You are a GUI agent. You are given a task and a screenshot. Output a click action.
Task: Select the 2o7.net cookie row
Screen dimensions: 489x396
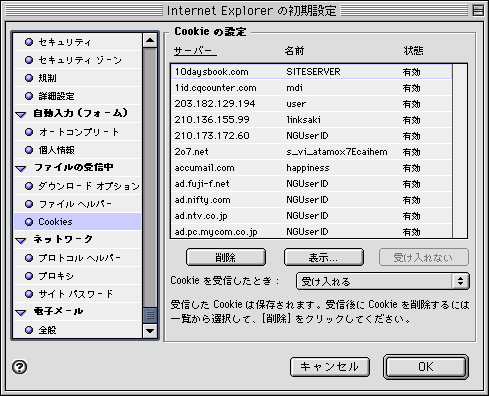pyautogui.click(x=311, y=152)
